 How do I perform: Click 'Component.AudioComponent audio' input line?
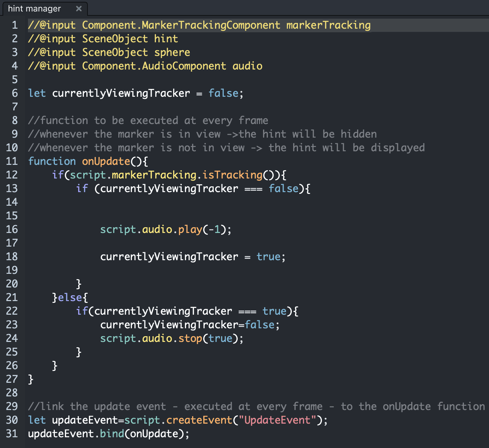[145, 66]
